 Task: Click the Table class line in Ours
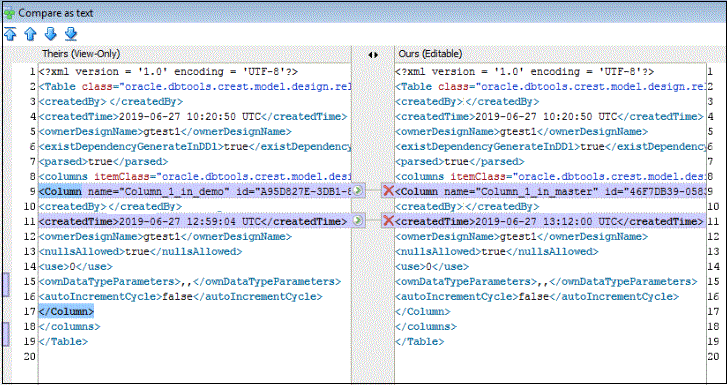coord(550,87)
